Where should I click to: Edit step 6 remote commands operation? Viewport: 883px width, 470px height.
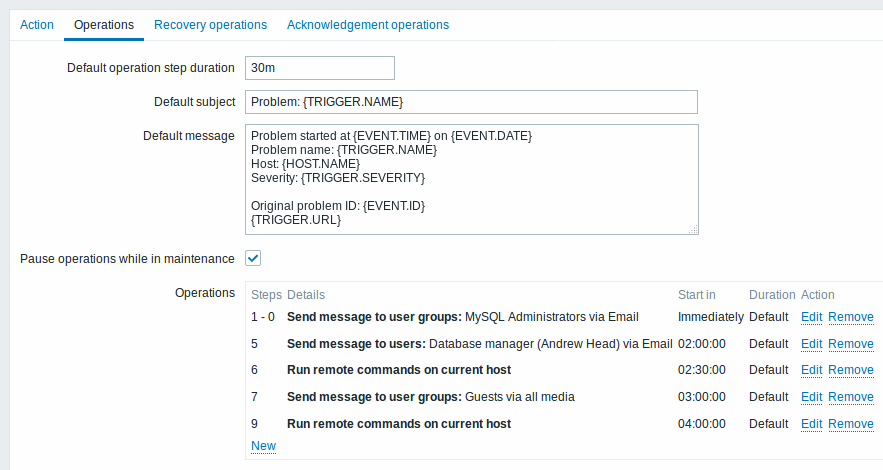point(811,370)
